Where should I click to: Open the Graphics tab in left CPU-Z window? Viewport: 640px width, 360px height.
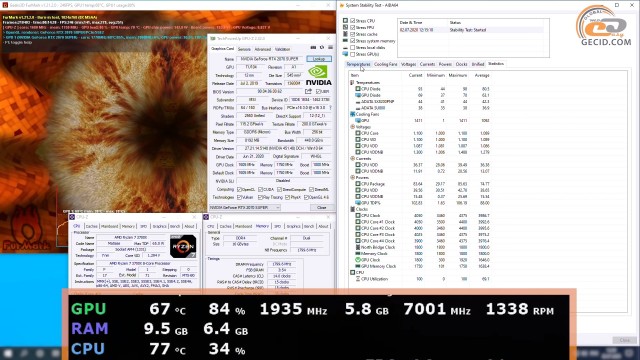pyautogui.click(x=159, y=226)
